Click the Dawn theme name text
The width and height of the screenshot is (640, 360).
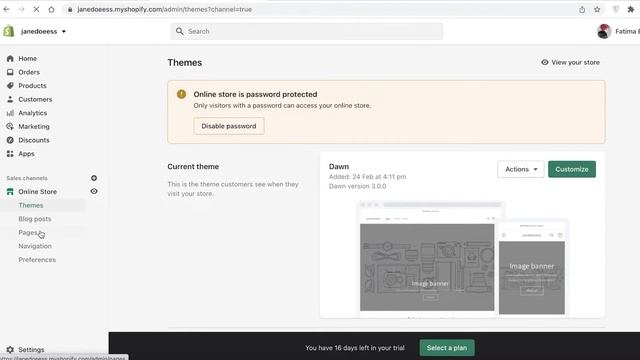pyautogui.click(x=339, y=167)
